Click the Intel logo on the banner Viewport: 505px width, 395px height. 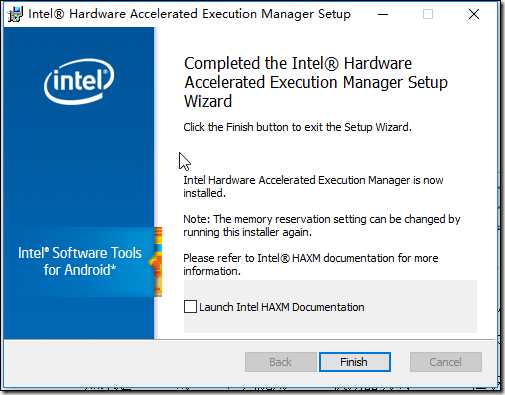(79, 81)
